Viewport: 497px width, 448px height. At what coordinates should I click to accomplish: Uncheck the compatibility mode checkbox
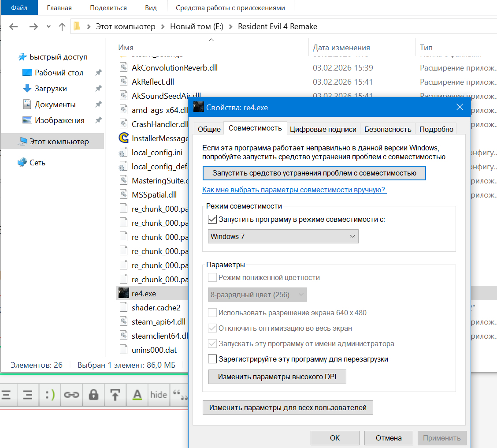click(212, 219)
